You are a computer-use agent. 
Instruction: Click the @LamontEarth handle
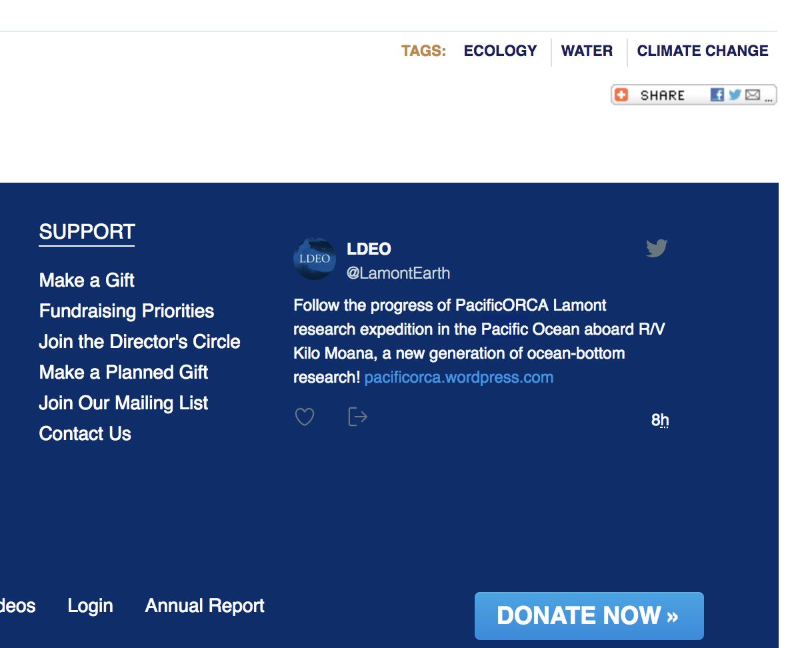click(397, 273)
